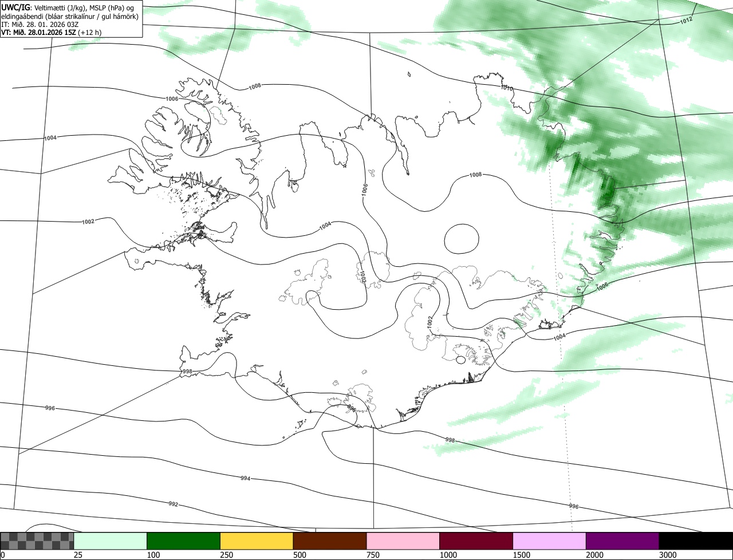Viewport: 733px width, 560px height.
Task: Click the light purple 1500–2000 legend swatch
Action: 550,541
